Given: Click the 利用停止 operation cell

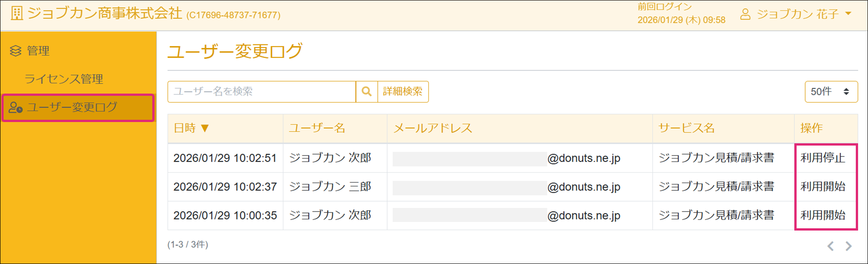Looking at the screenshot, I should tap(822, 158).
